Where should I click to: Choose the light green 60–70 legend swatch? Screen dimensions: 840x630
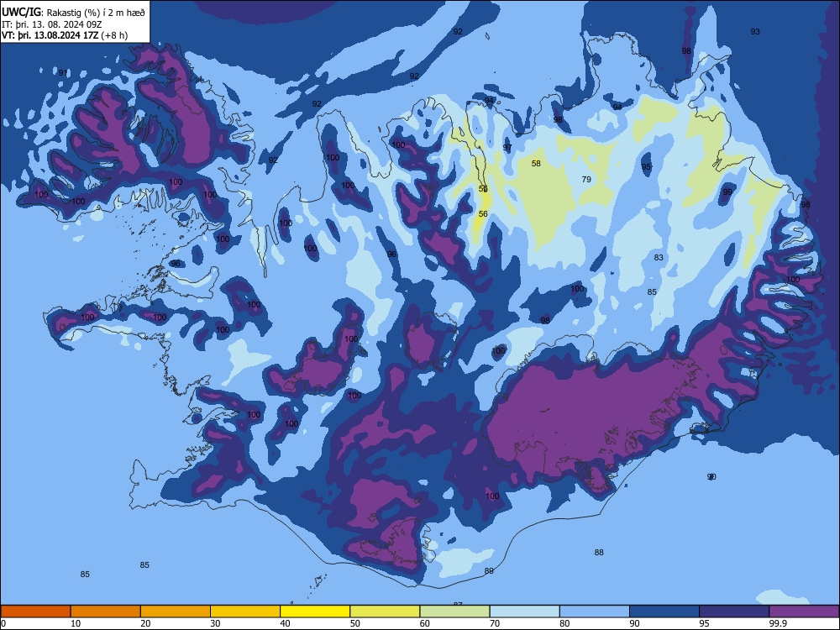tap(454, 612)
